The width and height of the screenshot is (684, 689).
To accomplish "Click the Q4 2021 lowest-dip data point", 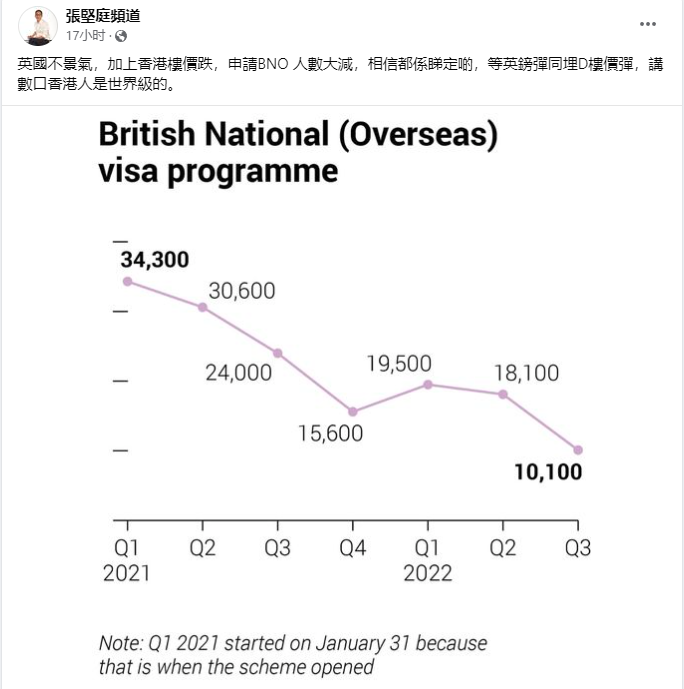I will pyautogui.click(x=353, y=411).
